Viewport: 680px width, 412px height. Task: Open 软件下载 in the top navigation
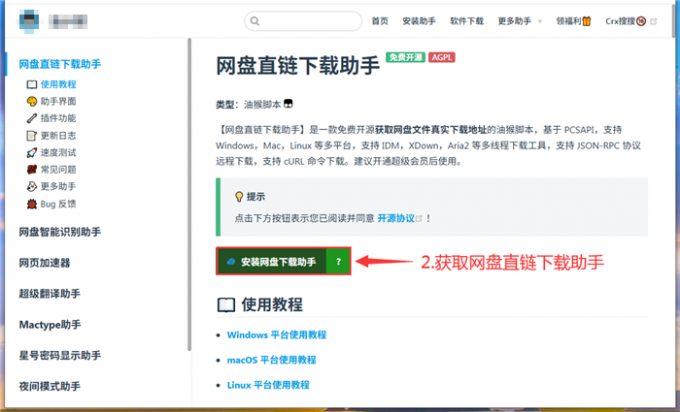tap(467, 21)
